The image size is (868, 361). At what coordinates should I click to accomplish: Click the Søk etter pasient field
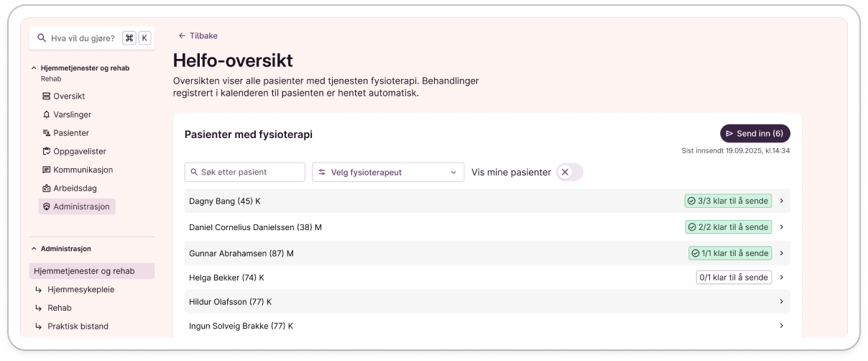[x=245, y=173]
